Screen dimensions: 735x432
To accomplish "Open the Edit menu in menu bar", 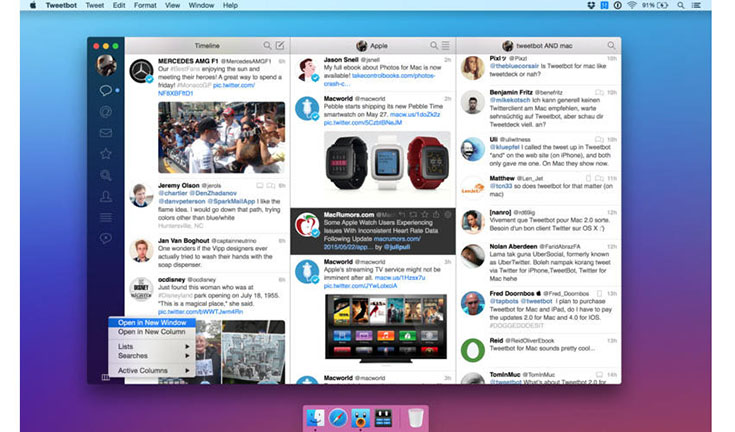I will click(119, 5).
